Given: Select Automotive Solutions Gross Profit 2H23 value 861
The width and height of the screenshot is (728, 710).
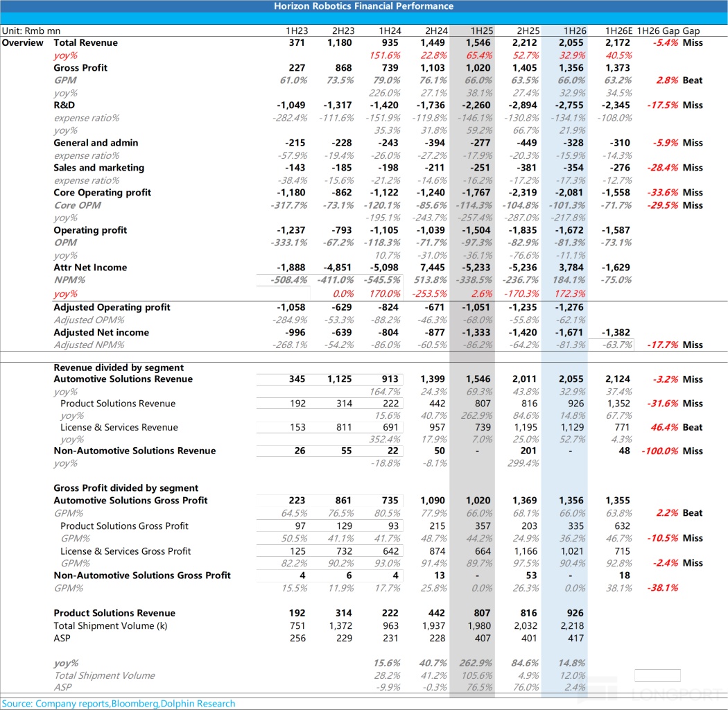Looking at the screenshot, I should point(344,501).
